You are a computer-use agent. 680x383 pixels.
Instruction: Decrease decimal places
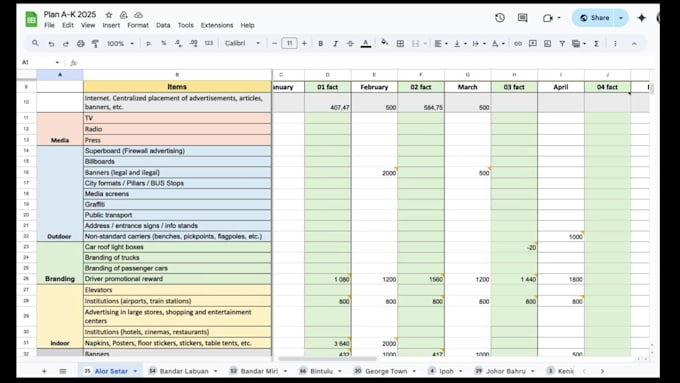tap(178, 43)
